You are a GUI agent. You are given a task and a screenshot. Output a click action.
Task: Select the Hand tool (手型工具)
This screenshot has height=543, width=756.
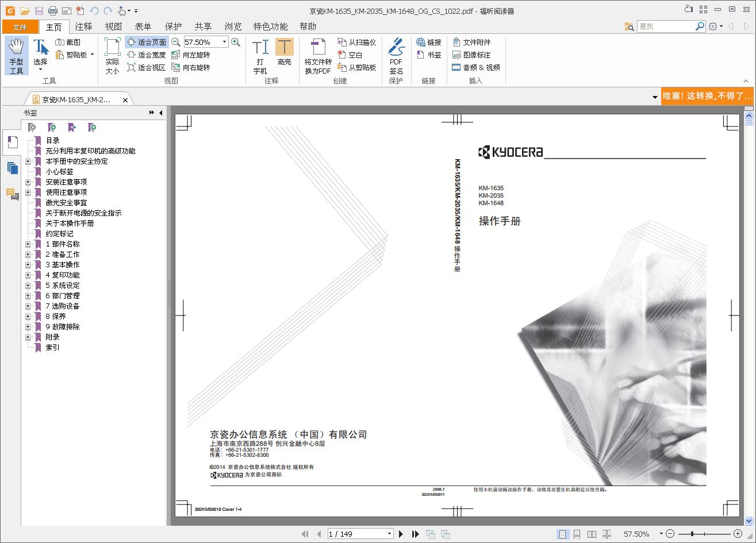[16, 56]
